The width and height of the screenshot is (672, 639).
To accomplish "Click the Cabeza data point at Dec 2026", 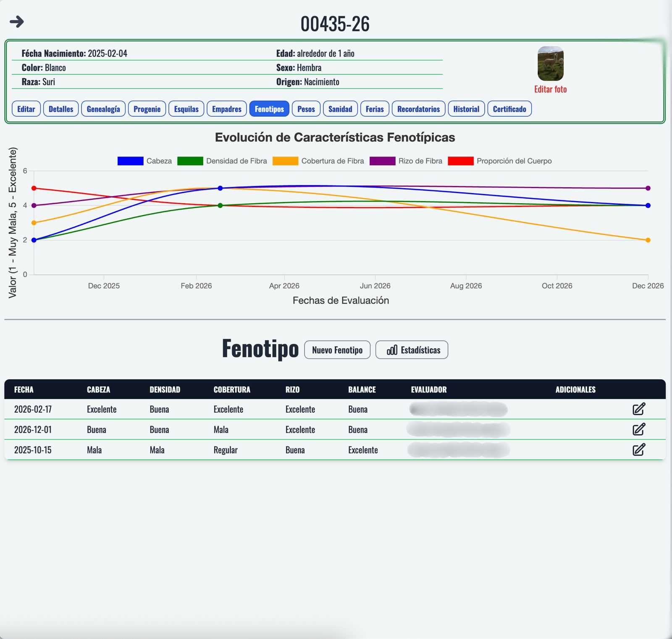I will pyautogui.click(x=648, y=205).
